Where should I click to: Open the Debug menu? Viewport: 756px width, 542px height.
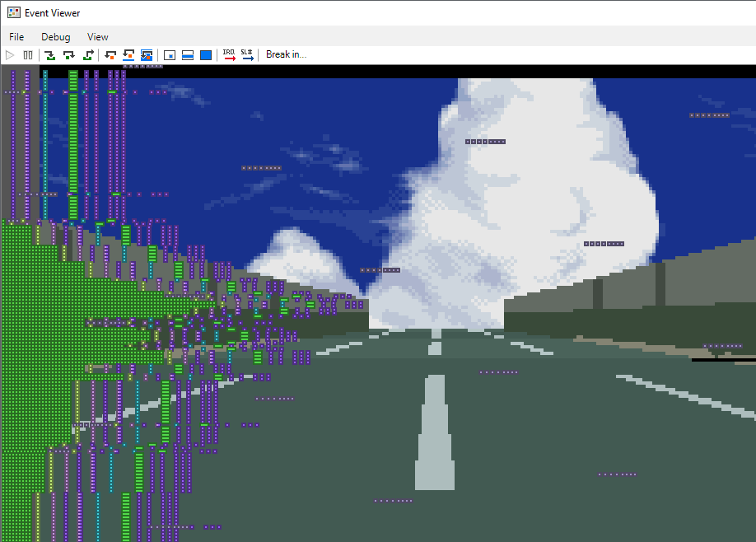(x=55, y=36)
